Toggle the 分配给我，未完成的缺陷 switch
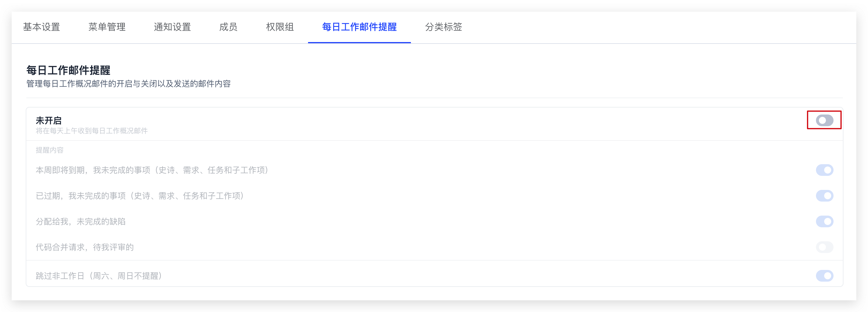Image resolution: width=868 pixels, height=312 pixels. [x=824, y=221]
